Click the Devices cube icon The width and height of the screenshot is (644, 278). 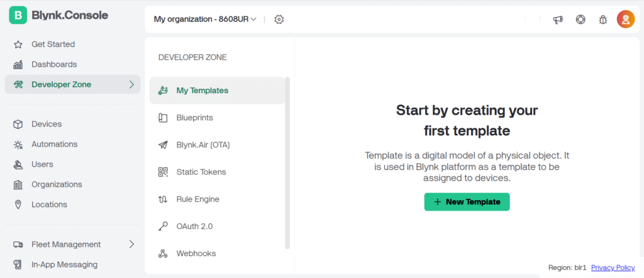pyautogui.click(x=18, y=124)
